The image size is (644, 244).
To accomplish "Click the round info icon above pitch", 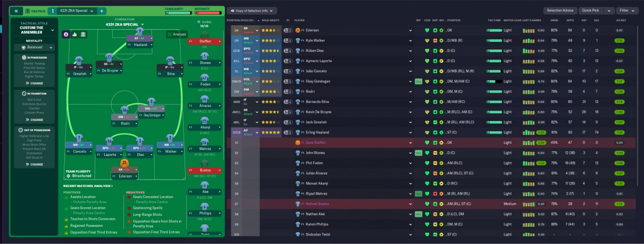I will click(66, 34).
